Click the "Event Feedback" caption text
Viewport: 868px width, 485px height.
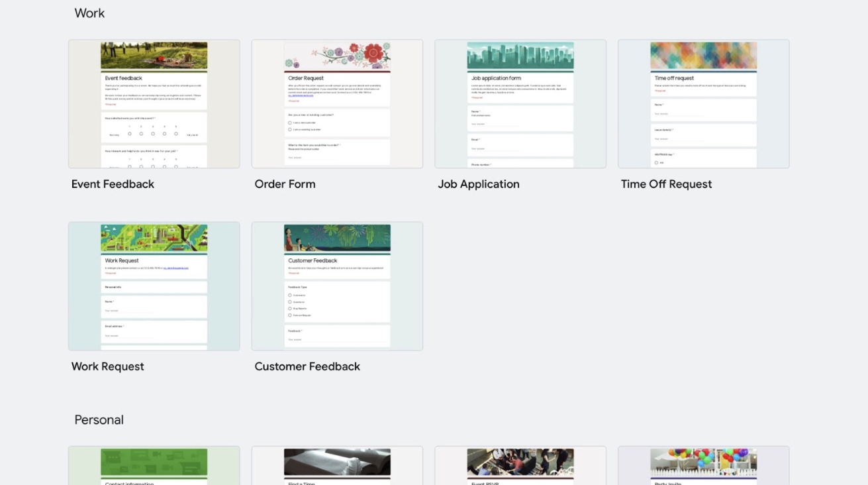click(113, 184)
